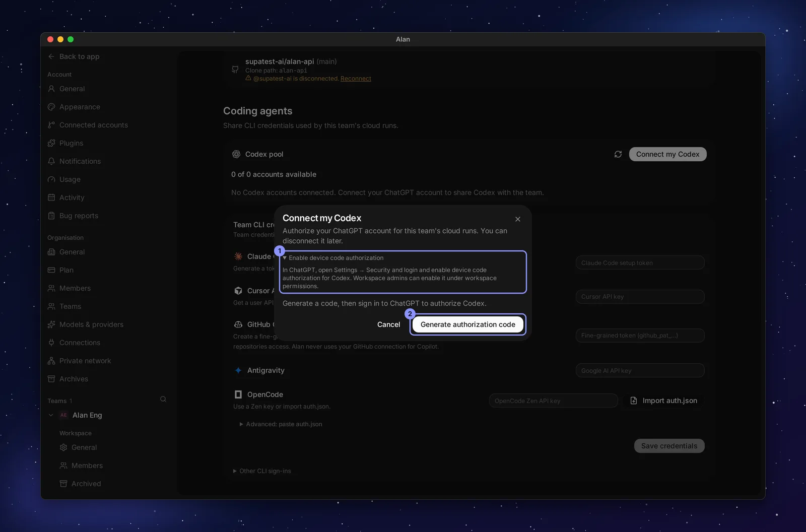806x532 pixels.
Task: Click the Private network icon
Action: [x=51, y=361]
